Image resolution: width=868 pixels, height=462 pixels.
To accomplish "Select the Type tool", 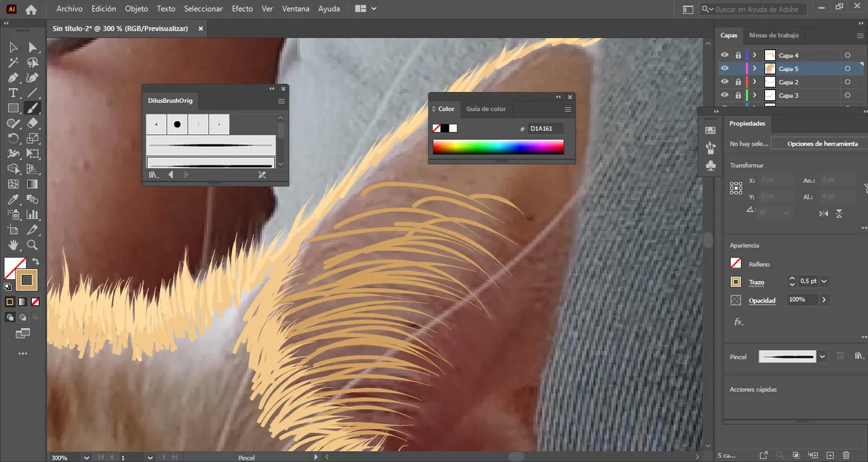I will [13, 93].
